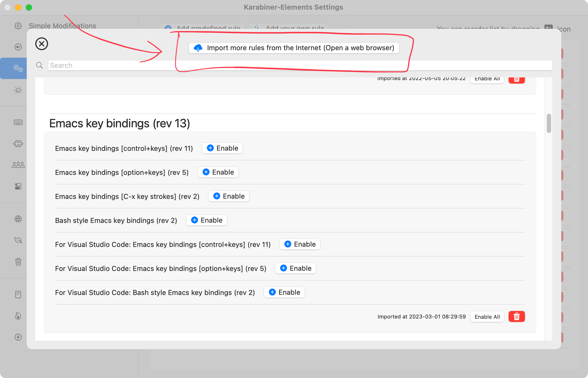Click the magnifier icon beside Search

(x=39, y=65)
